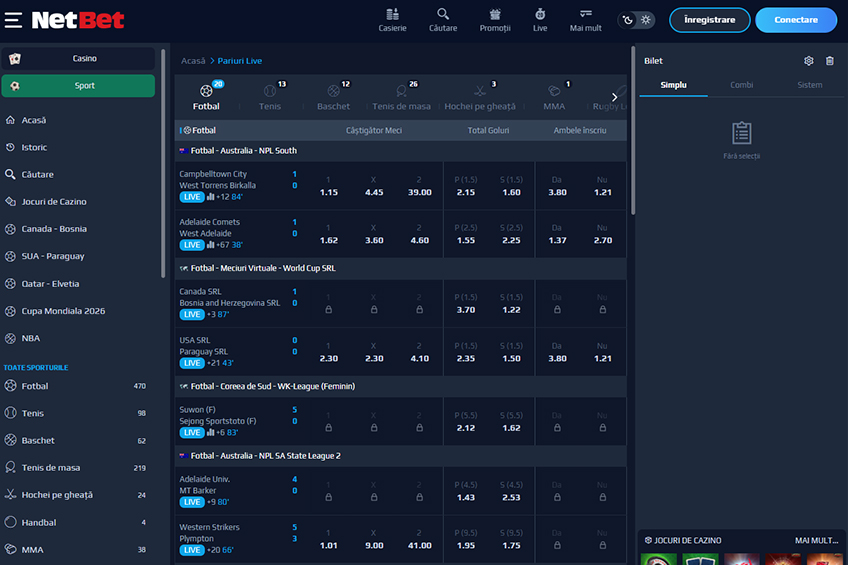Go to Acasă in sidebar
This screenshot has height=565, width=848.
[34, 120]
